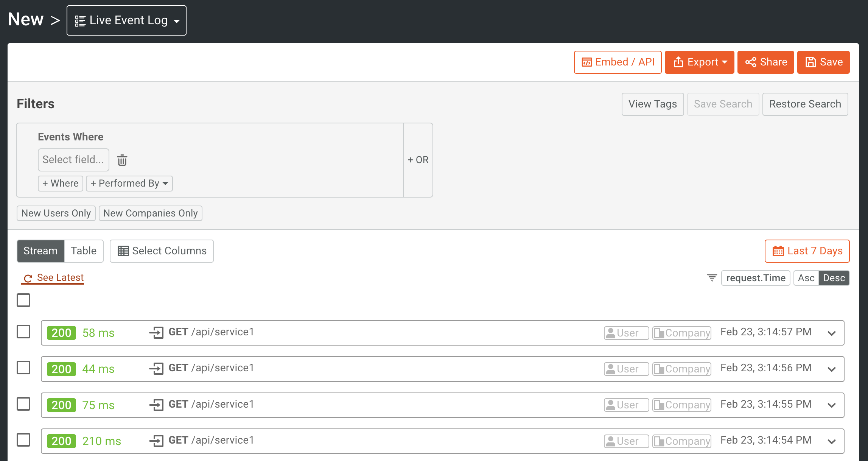
Task: Check the select-all events checkbox
Action: (23, 300)
